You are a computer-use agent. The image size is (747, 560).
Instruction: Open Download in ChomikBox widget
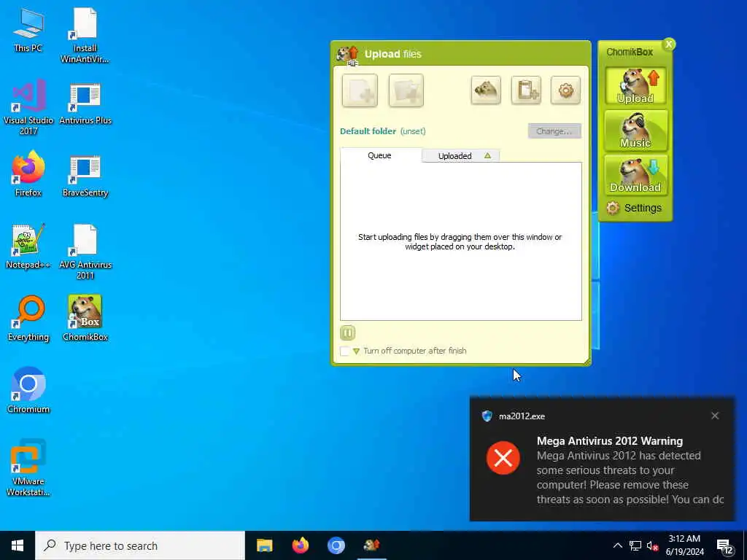click(x=636, y=175)
